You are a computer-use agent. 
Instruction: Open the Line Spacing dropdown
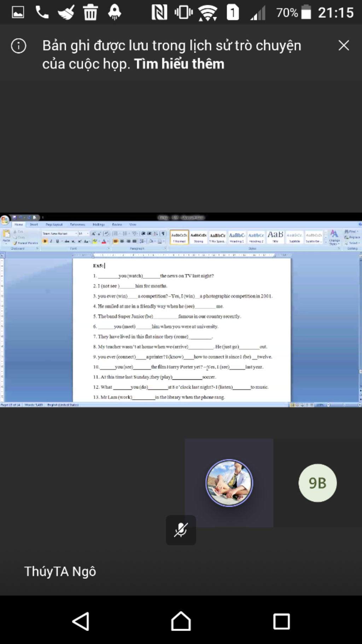[x=142, y=241]
